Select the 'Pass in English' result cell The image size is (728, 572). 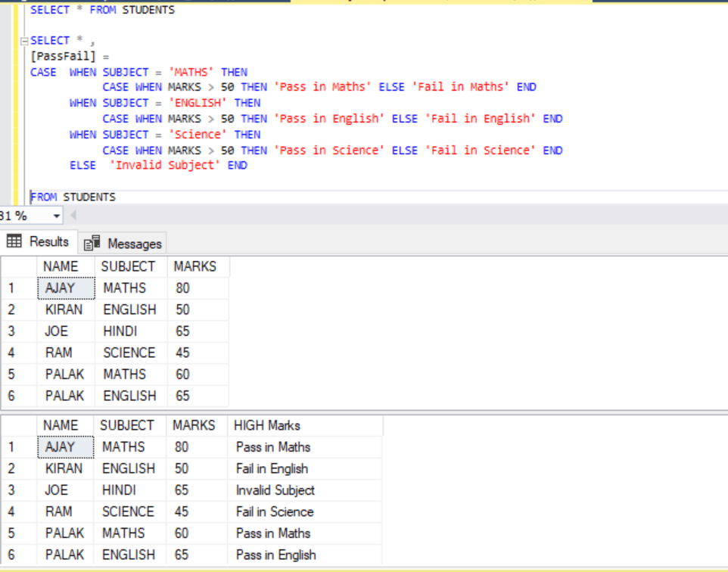(305, 555)
